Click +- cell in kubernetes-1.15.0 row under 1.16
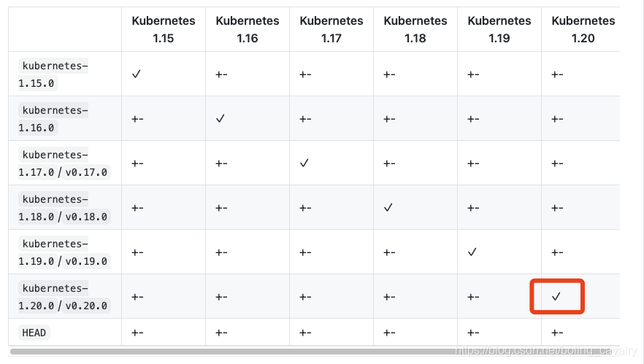644x364 pixels. [x=221, y=74]
